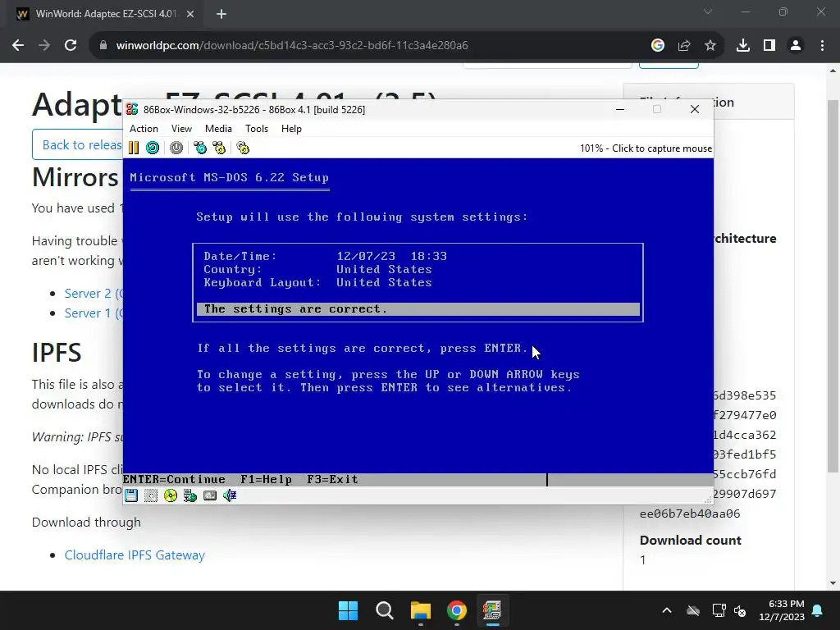Open the View menu in 86Box
This screenshot has height=630, width=840.
click(x=181, y=129)
